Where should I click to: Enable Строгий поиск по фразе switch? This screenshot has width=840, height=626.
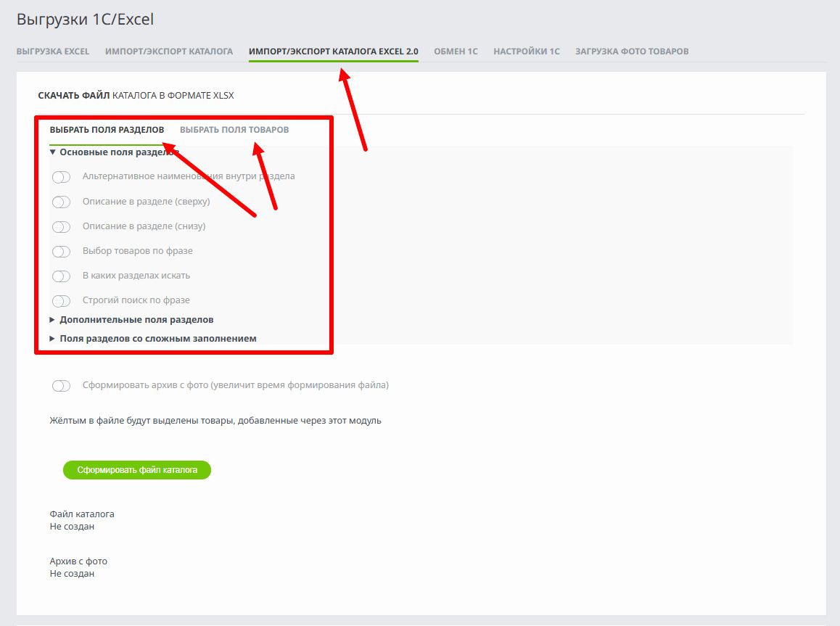pyautogui.click(x=61, y=300)
